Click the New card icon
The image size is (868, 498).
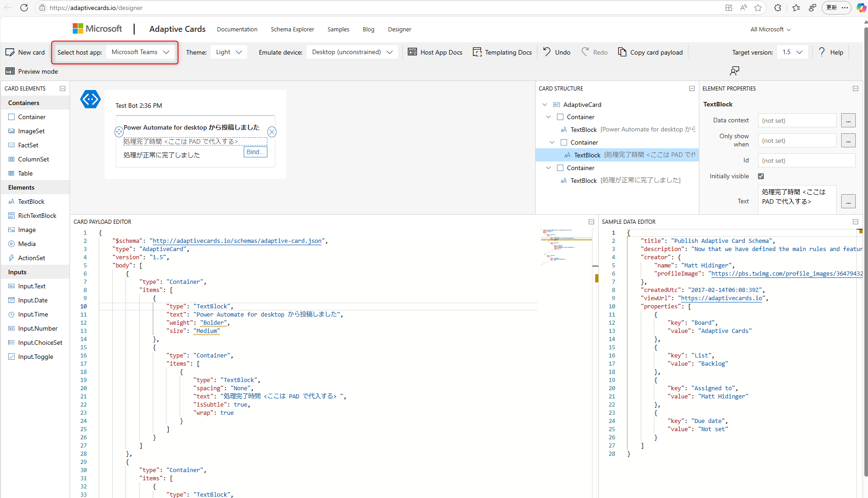pyautogui.click(x=10, y=52)
